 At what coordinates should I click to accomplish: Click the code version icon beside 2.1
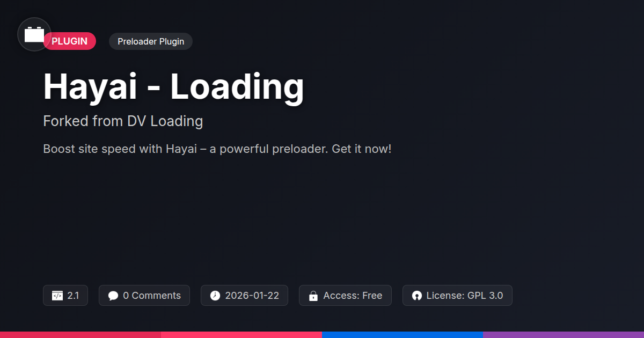tap(57, 296)
